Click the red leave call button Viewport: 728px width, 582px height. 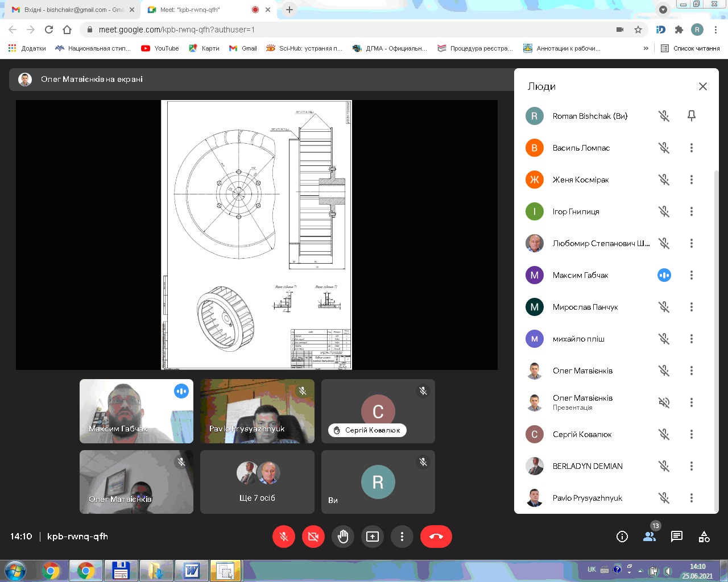(436, 537)
